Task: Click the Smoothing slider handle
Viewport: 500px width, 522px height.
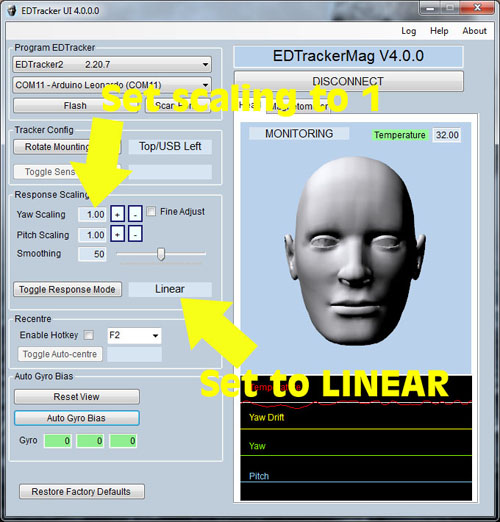Action: pos(161,254)
